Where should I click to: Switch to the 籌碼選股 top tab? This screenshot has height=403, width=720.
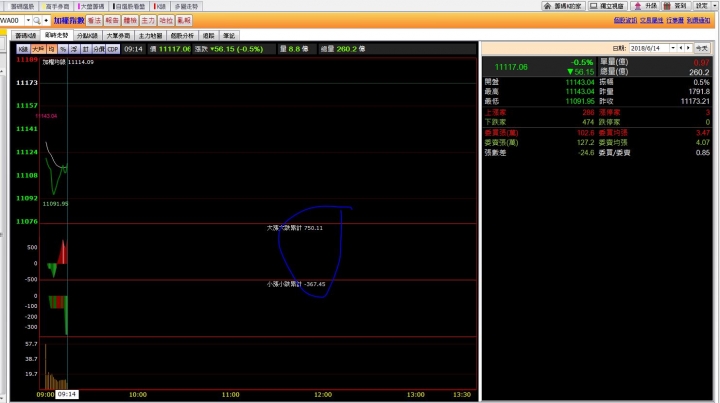(x=22, y=6)
